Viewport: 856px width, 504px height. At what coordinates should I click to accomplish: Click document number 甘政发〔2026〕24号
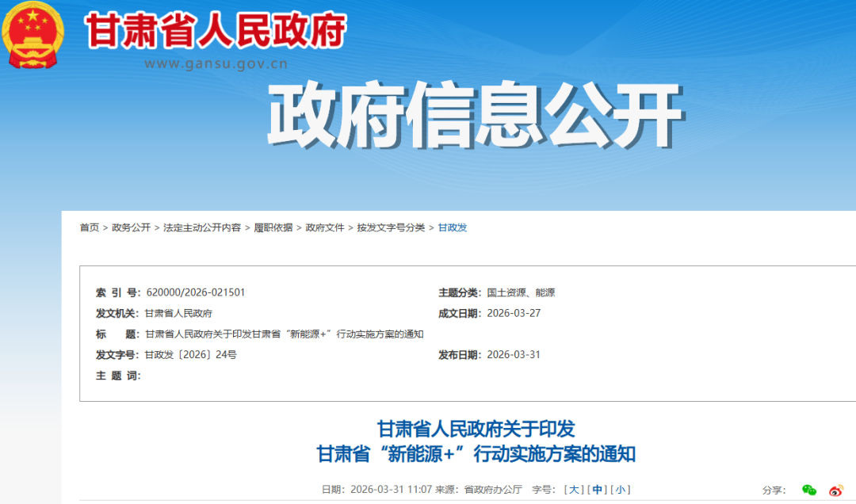click(x=190, y=355)
